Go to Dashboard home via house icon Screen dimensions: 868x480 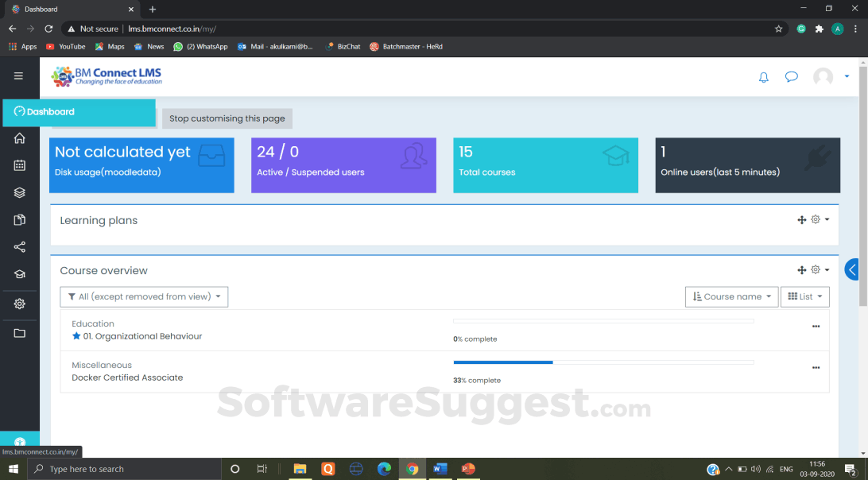point(19,138)
